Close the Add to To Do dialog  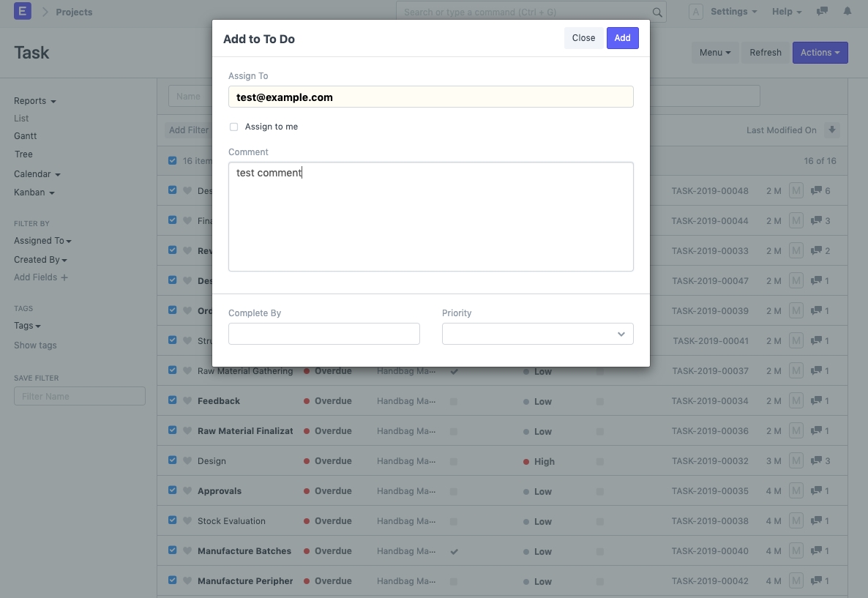[583, 38]
